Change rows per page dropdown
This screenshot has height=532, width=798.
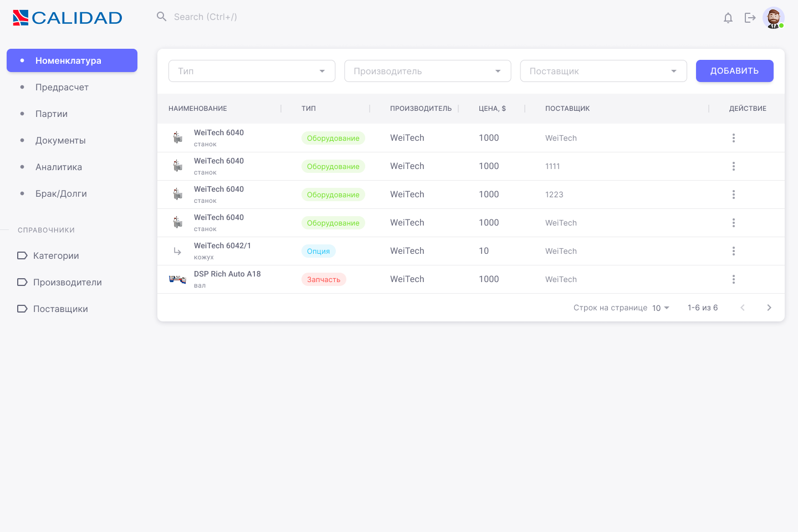point(661,308)
